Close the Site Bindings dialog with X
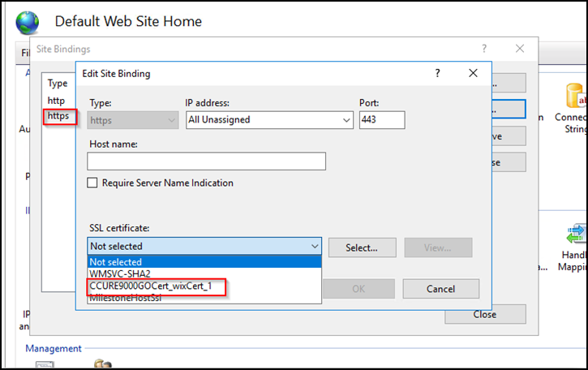 point(520,49)
